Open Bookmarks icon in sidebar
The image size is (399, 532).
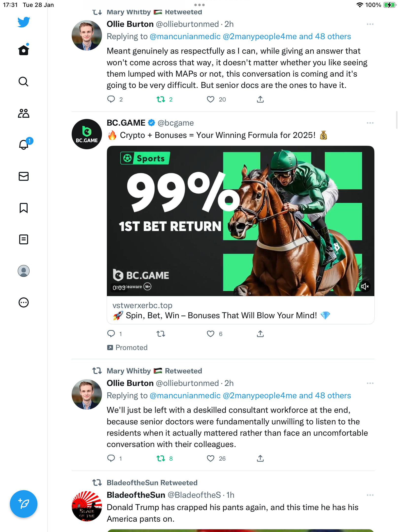pos(24,208)
